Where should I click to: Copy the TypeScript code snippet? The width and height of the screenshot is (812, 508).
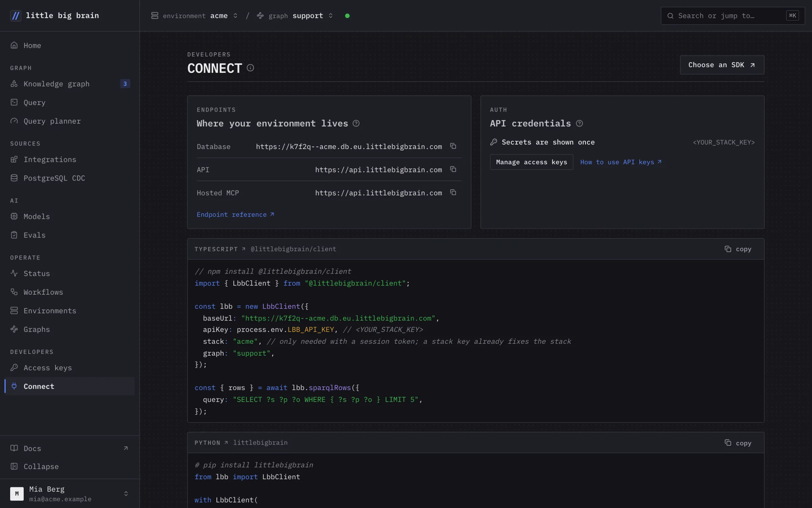click(738, 249)
